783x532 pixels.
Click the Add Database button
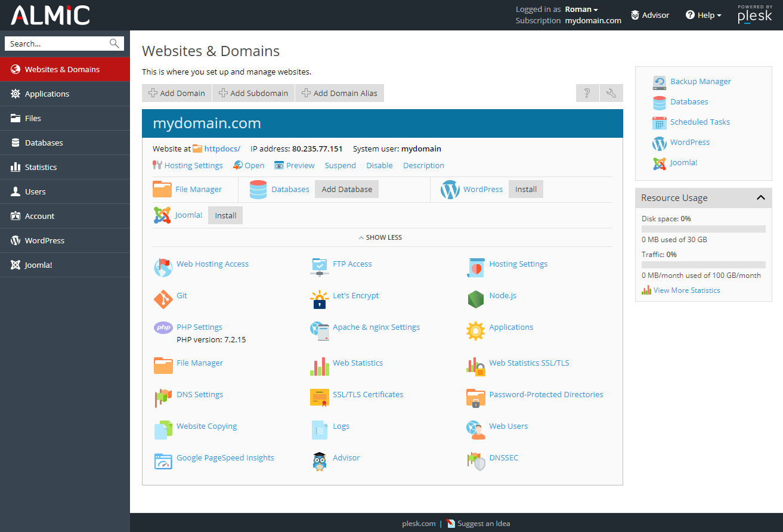point(346,189)
